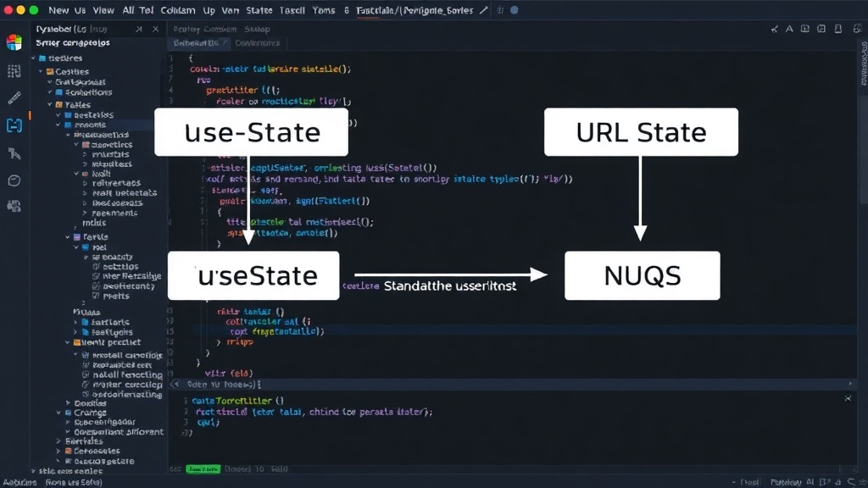Image resolution: width=868 pixels, height=488 pixels.
Task: Collapse the orange "Ilemit prediict" folder
Action: coord(68,342)
